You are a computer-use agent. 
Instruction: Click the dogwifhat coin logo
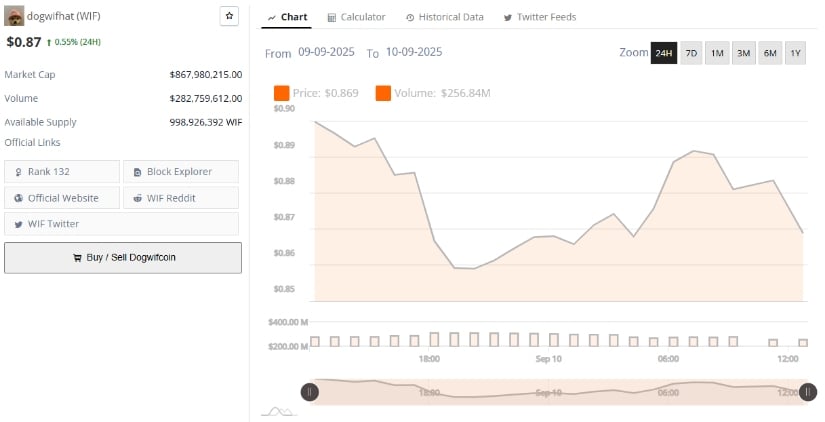point(14,16)
